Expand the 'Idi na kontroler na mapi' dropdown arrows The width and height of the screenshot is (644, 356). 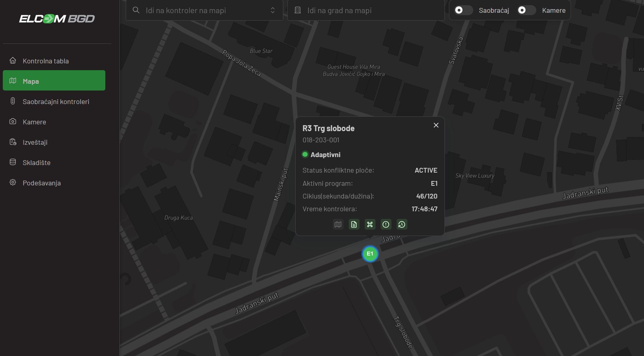coord(273,10)
